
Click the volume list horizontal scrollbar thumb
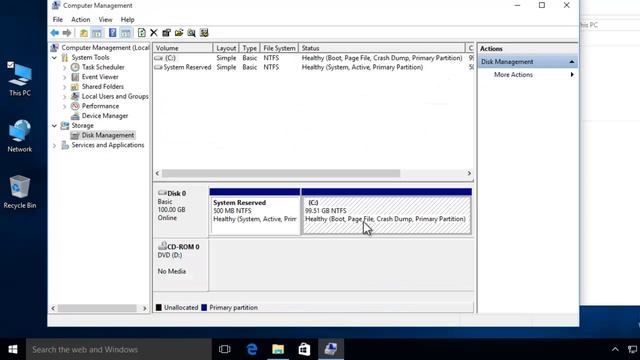[x=281, y=173]
